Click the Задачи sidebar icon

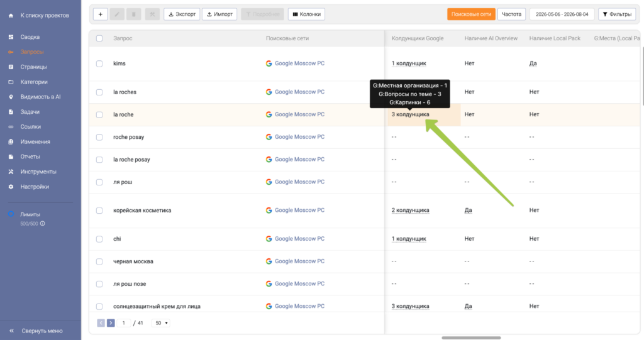click(11, 112)
